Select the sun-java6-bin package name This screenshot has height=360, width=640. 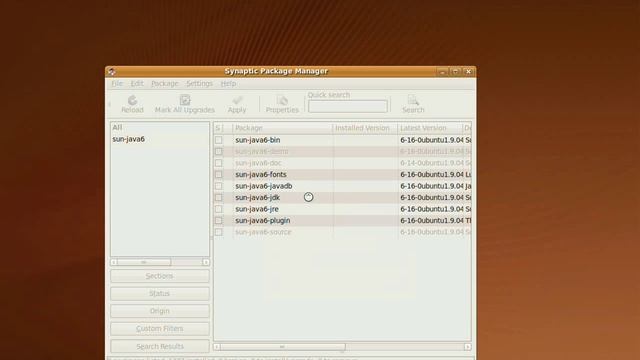pos(258,140)
